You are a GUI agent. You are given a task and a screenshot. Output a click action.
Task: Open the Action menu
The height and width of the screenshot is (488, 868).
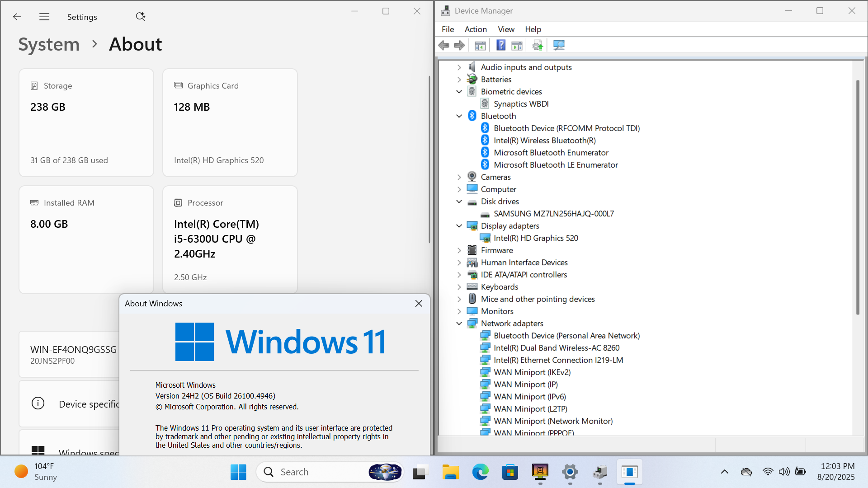click(476, 29)
